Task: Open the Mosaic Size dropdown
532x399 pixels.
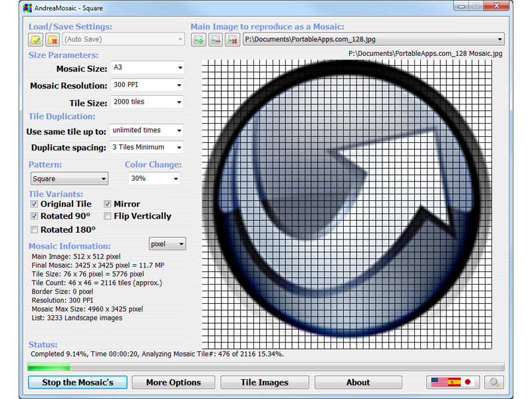Action: coord(147,68)
